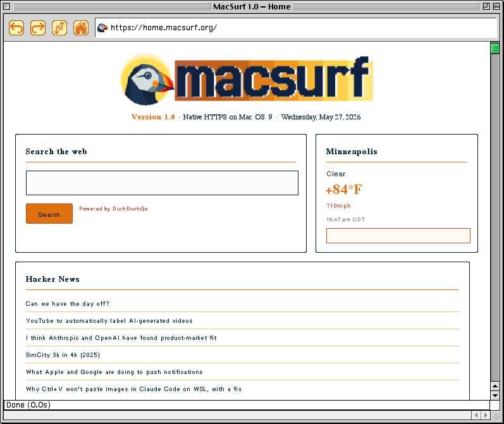
Task: Open the Powered by DuckDuckGo link
Action: 113,209
